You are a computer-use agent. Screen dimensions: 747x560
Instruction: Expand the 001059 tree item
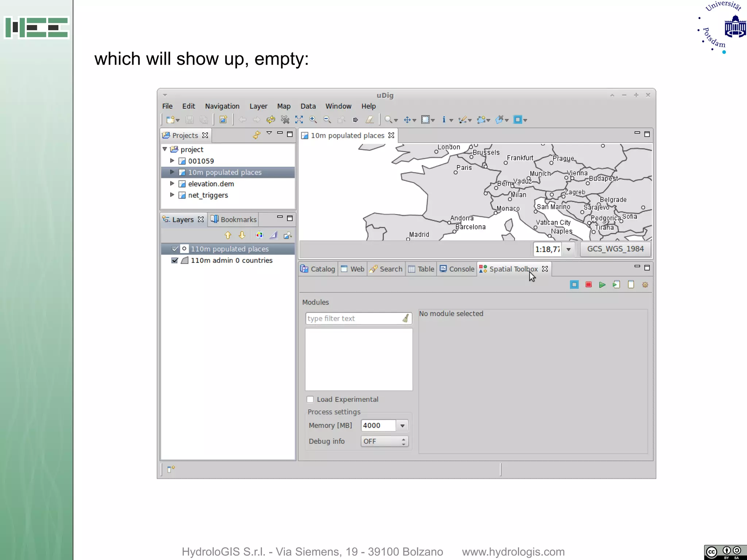pos(172,160)
